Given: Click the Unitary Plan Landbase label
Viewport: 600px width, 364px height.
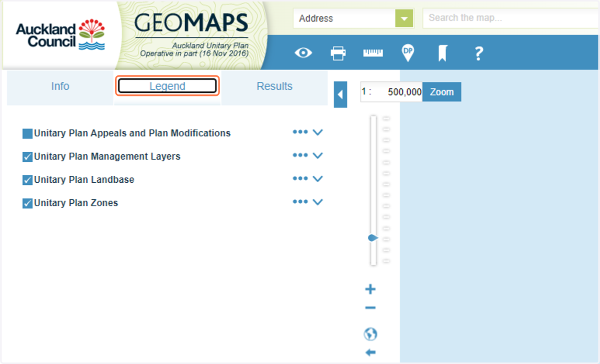Looking at the screenshot, I should [x=84, y=180].
